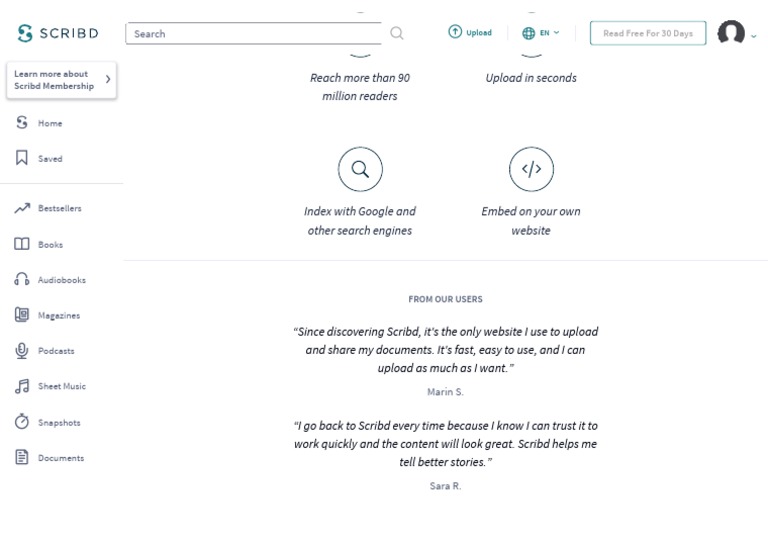
Task: Select the Podcasts microphone icon
Action: pyautogui.click(x=22, y=351)
